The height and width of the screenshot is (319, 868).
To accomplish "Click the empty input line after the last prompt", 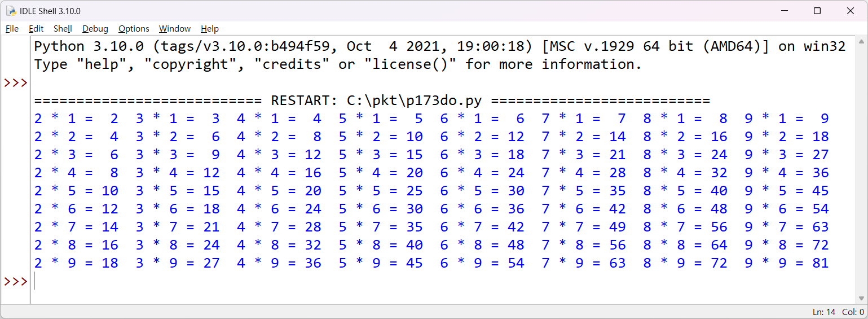I will pyautogui.click(x=443, y=281).
